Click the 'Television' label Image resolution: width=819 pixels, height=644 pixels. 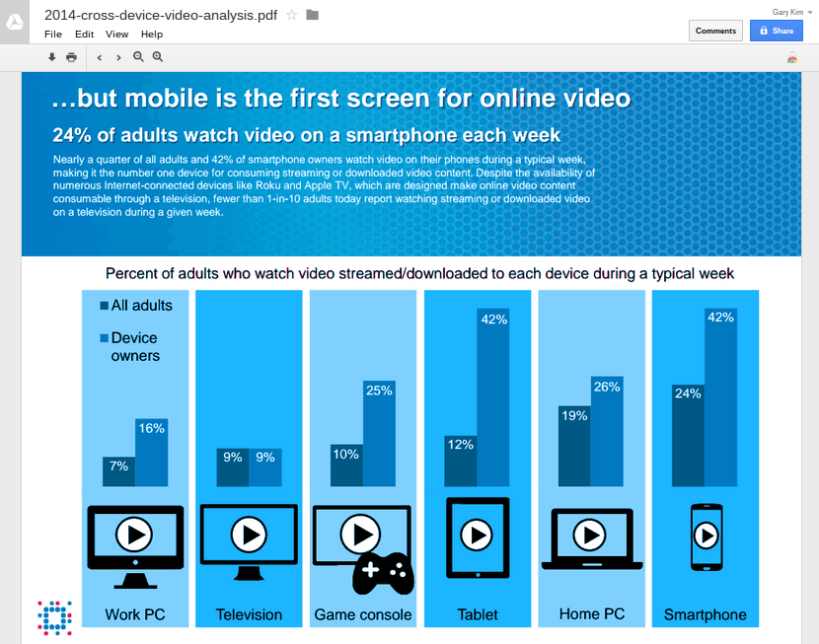[249, 614]
